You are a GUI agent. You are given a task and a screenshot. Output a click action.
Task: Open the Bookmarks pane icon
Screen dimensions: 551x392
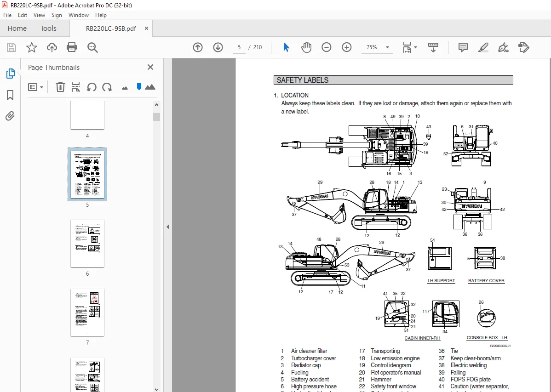[10, 95]
